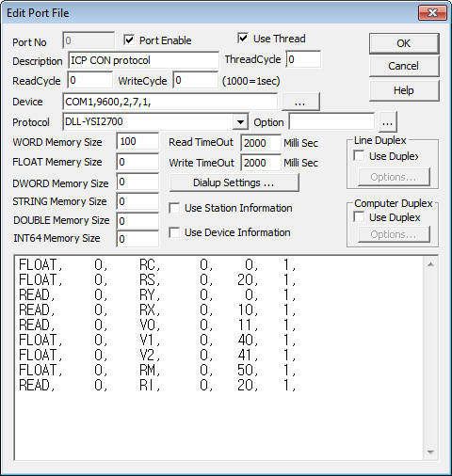Close the Edit Port File dialog
The height and width of the screenshot is (476, 452).
[x=432, y=13]
